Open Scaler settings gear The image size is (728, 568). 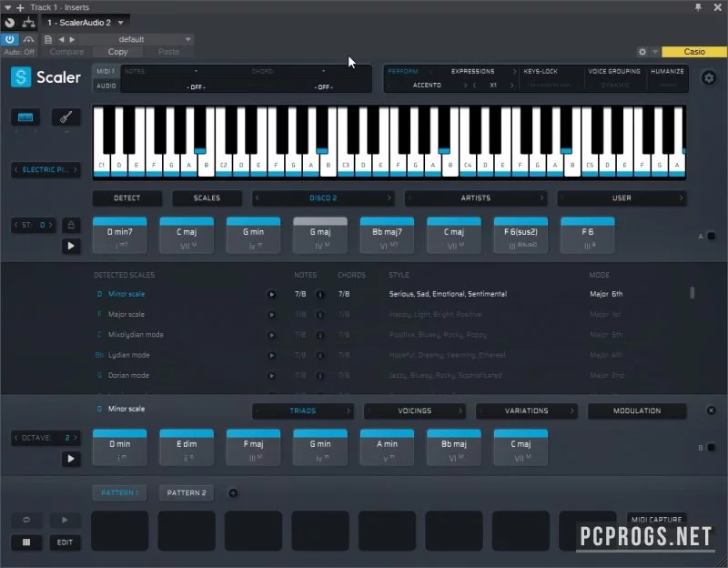709,77
